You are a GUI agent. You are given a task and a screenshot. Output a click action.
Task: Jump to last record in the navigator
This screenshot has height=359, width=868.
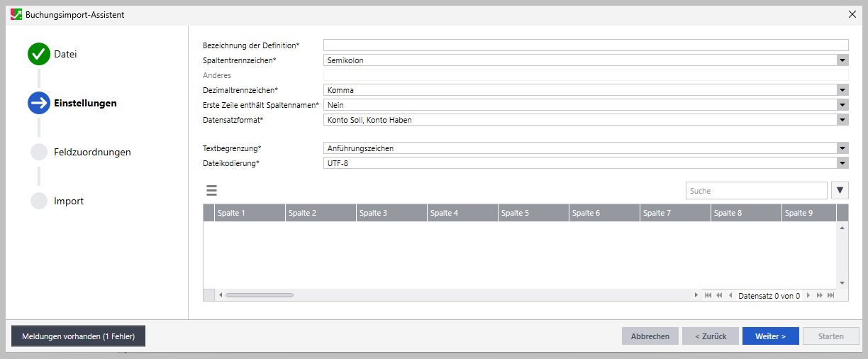click(x=830, y=295)
